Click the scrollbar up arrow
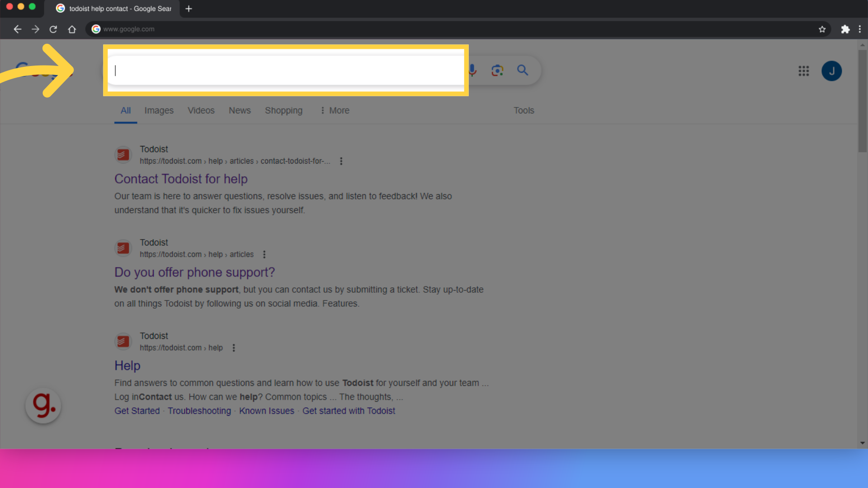The width and height of the screenshot is (868, 488). coord(863,45)
